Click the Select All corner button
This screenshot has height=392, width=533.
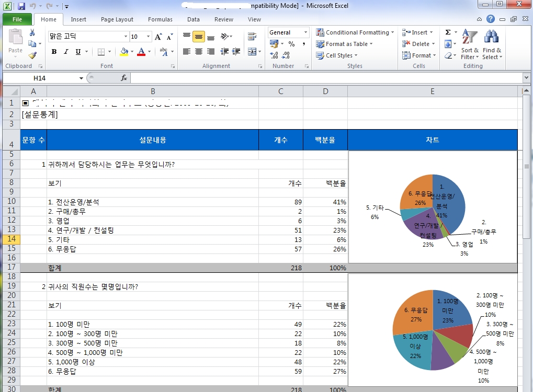(11, 91)
